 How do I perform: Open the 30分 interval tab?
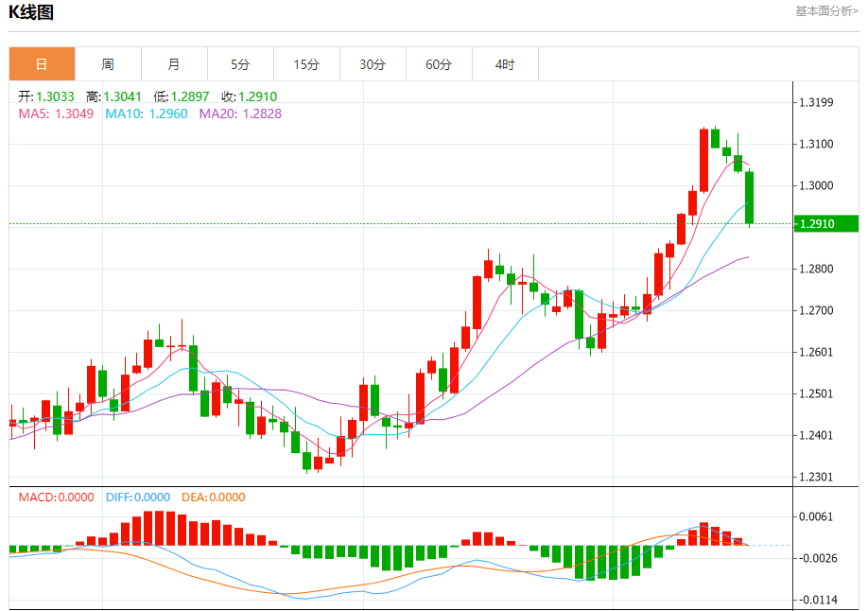tap(373, 64)
